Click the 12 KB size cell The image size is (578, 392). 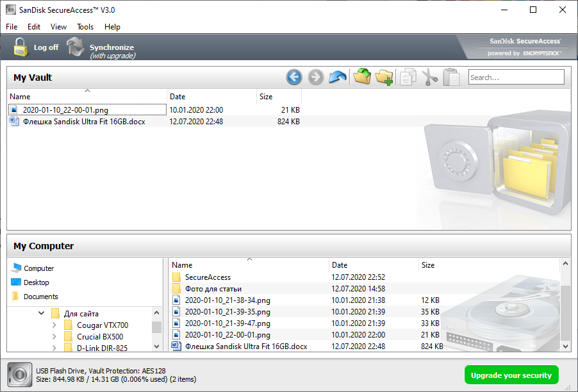[430, 300]
